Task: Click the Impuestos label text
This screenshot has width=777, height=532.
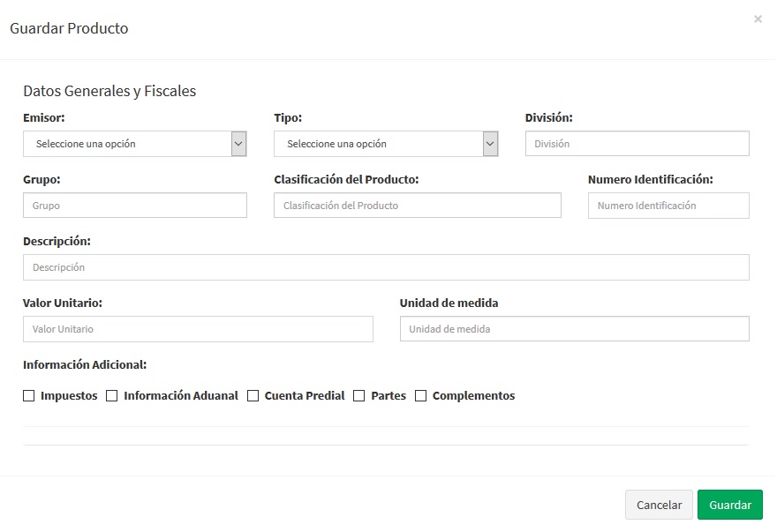Action: (69, 396)
